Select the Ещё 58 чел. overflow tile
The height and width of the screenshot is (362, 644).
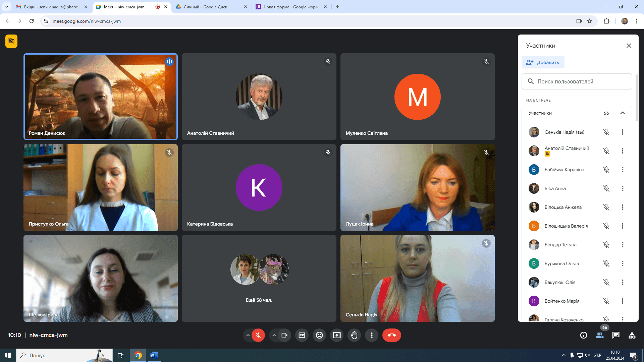[x=259, y=278]
